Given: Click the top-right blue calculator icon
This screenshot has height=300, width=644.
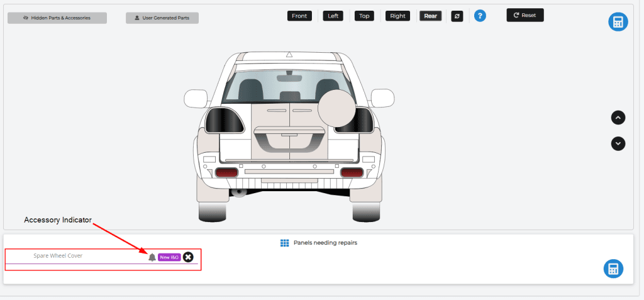Looking at the screenshot, I should click(x=618, y=22).
